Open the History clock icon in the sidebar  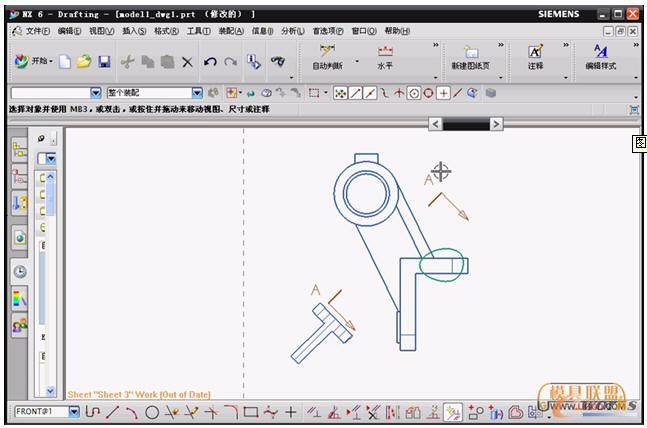coord(20,271)
